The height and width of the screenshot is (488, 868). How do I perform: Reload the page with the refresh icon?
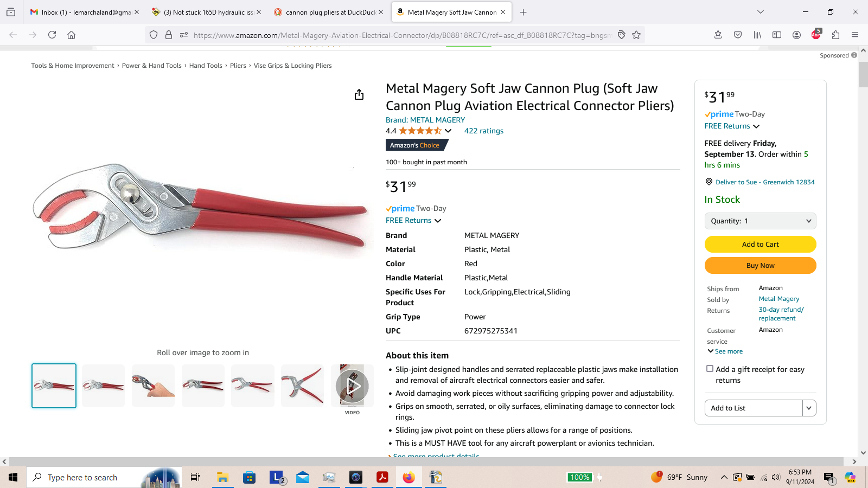click(52, 35)
